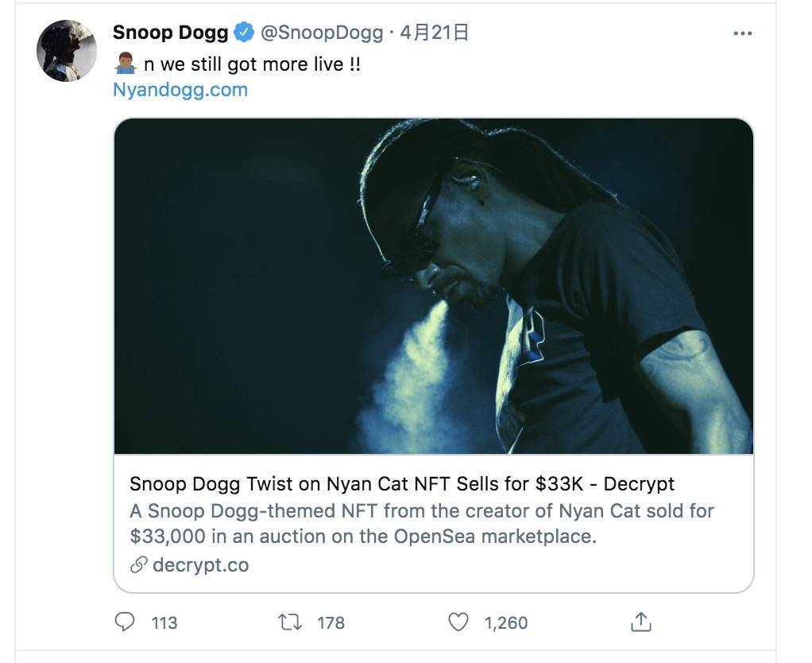Click the 1,260 likes count
Image resolution: width=812 pixels, height=663 pixels.
(506, 622)
